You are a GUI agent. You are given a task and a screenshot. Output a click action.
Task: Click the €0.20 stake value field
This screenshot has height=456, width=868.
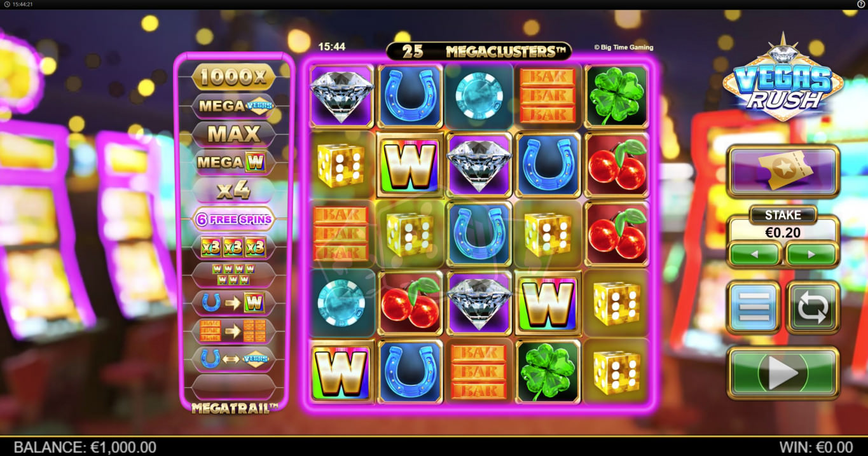tap(783, 232)
